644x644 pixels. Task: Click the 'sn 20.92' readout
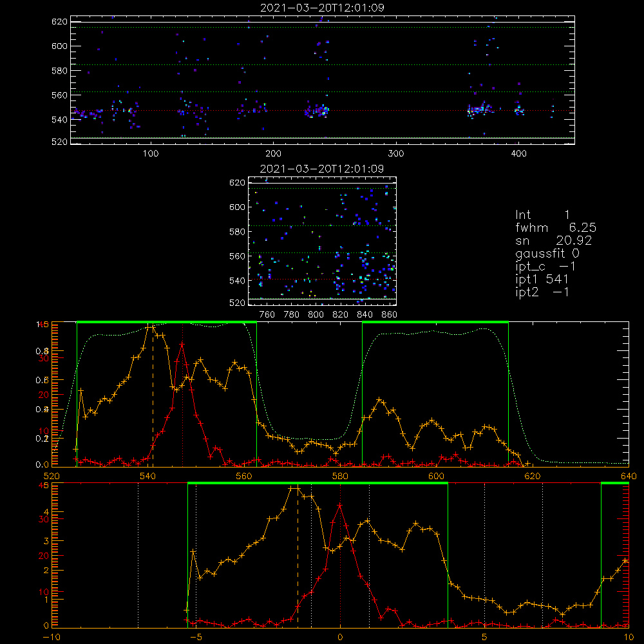point(554,241)
